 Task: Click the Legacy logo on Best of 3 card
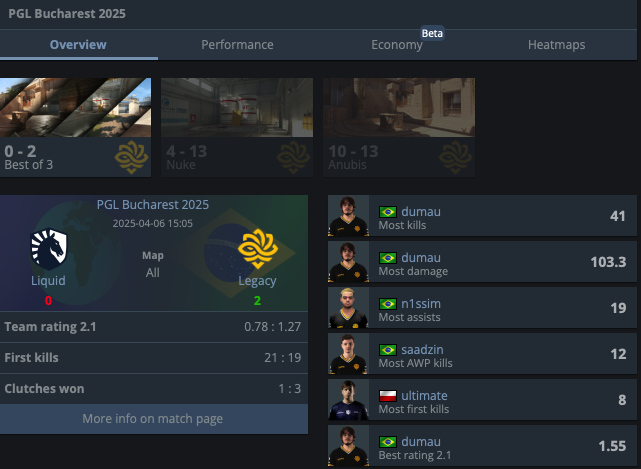click(131, 157)
